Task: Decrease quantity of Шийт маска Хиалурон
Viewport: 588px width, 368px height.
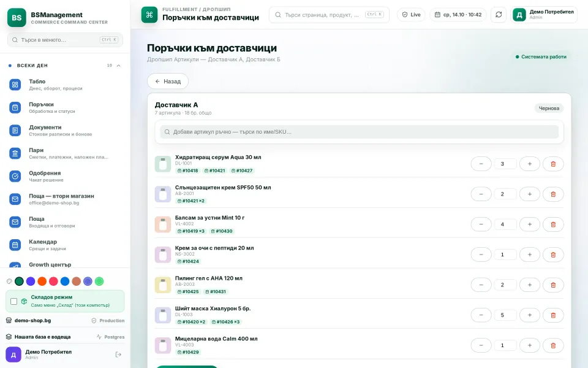Action: [x=481, y=315]
